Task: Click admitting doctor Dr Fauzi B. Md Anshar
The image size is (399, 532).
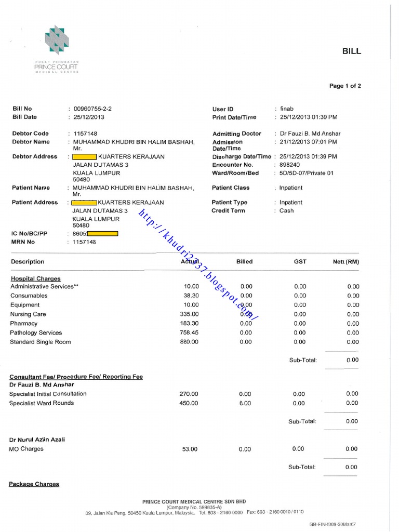Action: [x=310, y=134]
